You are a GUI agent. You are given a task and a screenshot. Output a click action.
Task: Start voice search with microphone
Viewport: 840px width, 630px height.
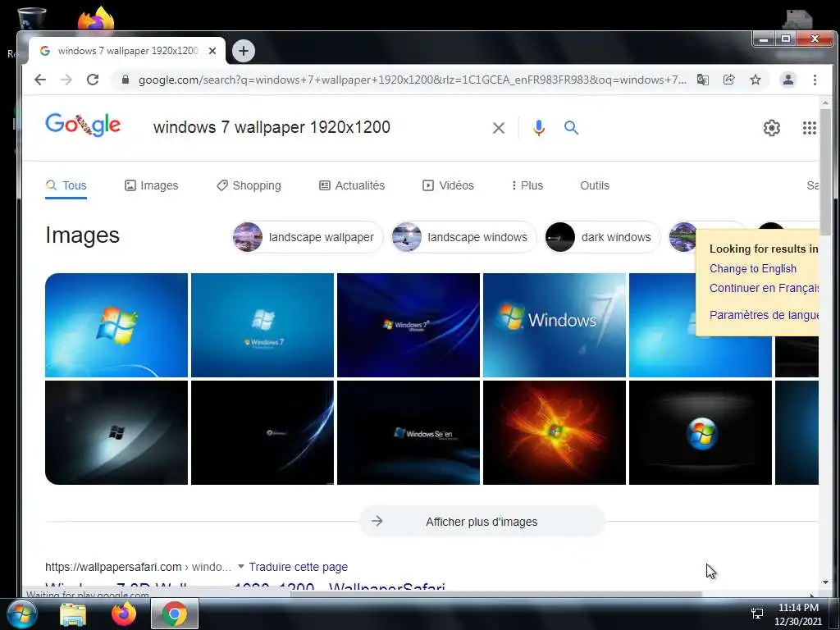tap(539, 127)
